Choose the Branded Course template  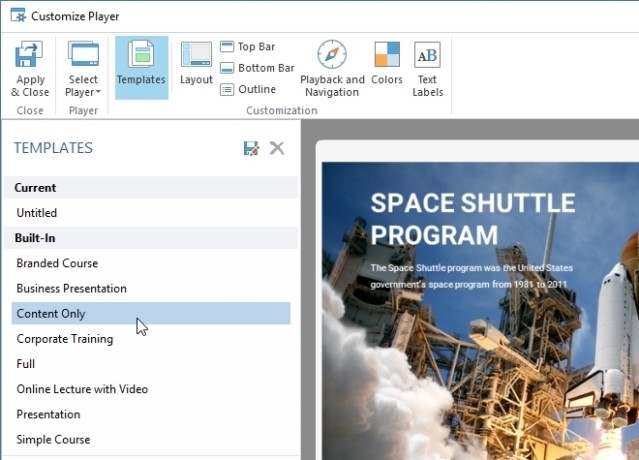click(151, 263)
